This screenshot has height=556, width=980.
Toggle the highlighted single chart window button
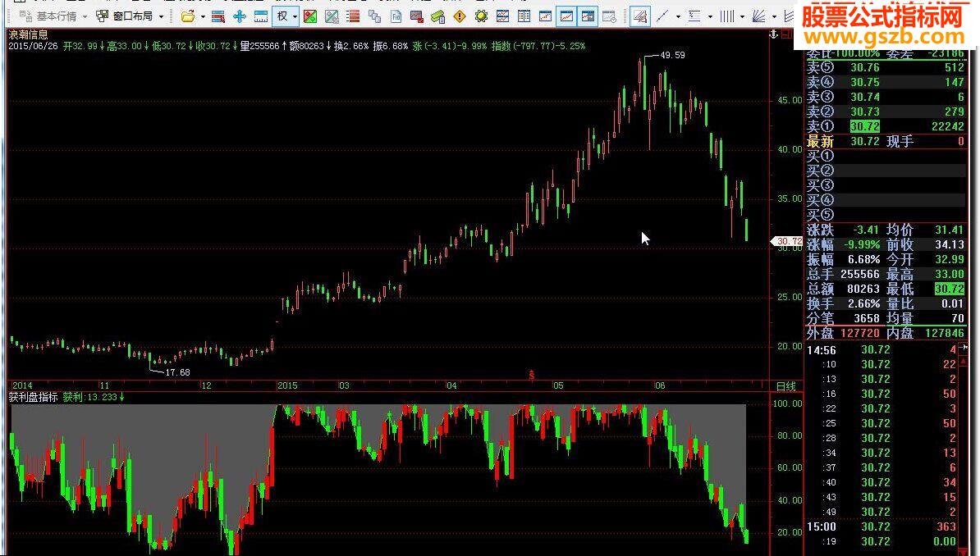[566, 16]
